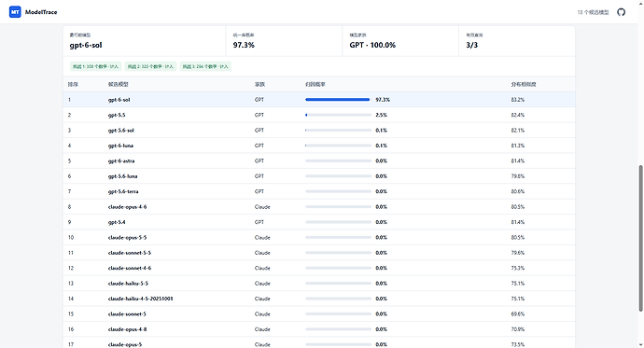
Task: Select the gpt-6-astra model name
Action: [121, 160]
